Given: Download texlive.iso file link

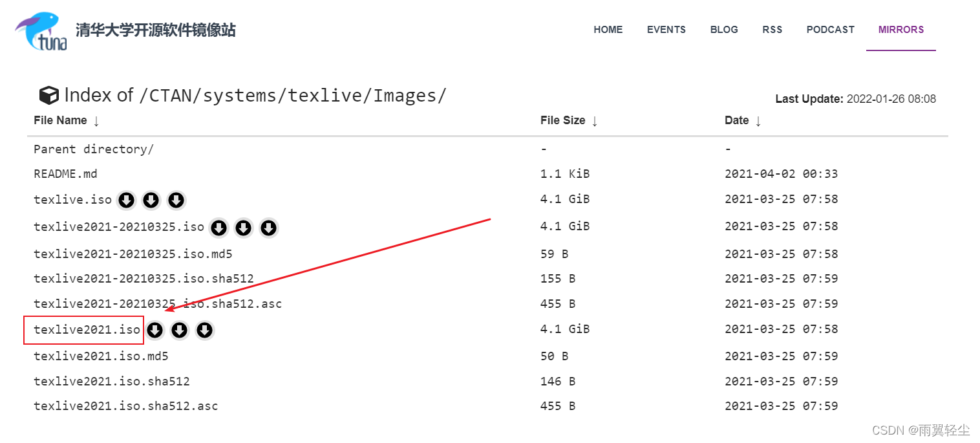Looking at the screenshot, I should pyautogui.click(x=73, y=200).
